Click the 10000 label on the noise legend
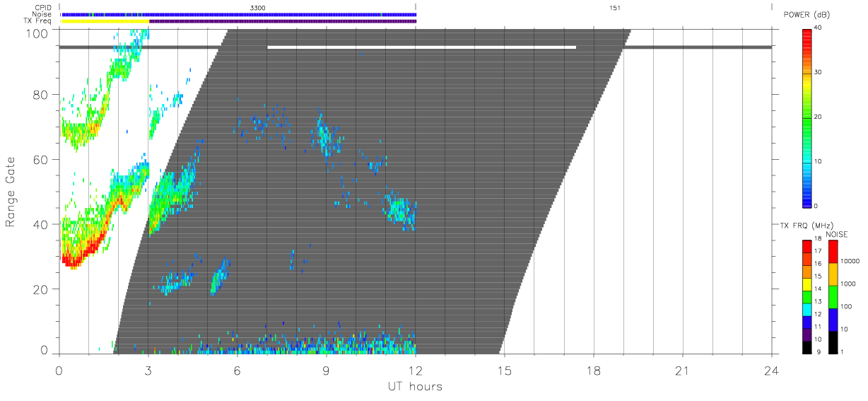Screen dimensions: 868x401 [x=850, y=261]
